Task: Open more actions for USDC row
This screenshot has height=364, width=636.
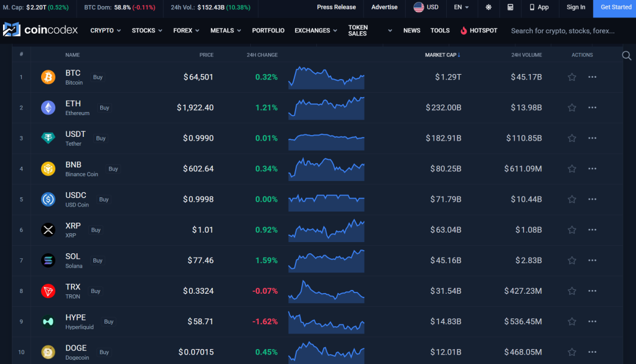Action: 592,200
